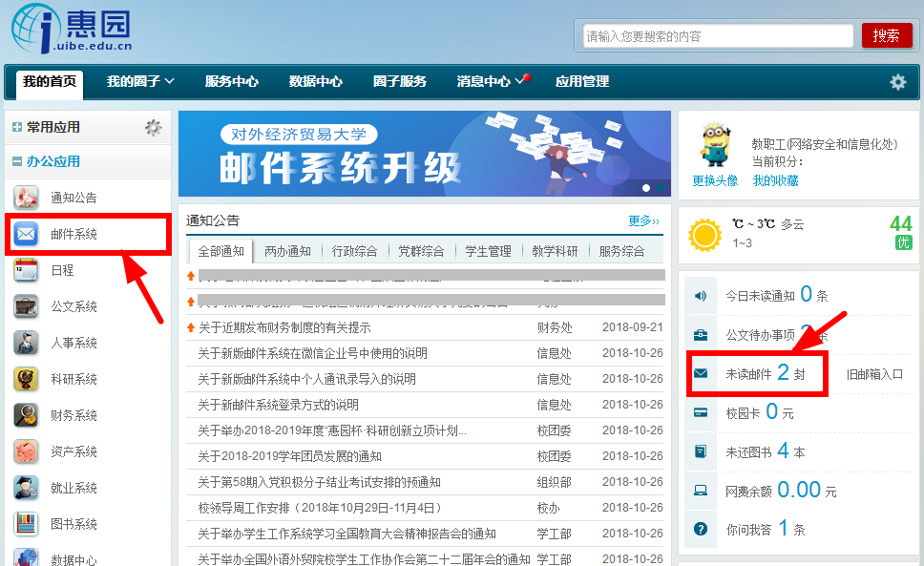
Task: Click the 通知公告 sidebar icon
Action: (x=26, y=198)
